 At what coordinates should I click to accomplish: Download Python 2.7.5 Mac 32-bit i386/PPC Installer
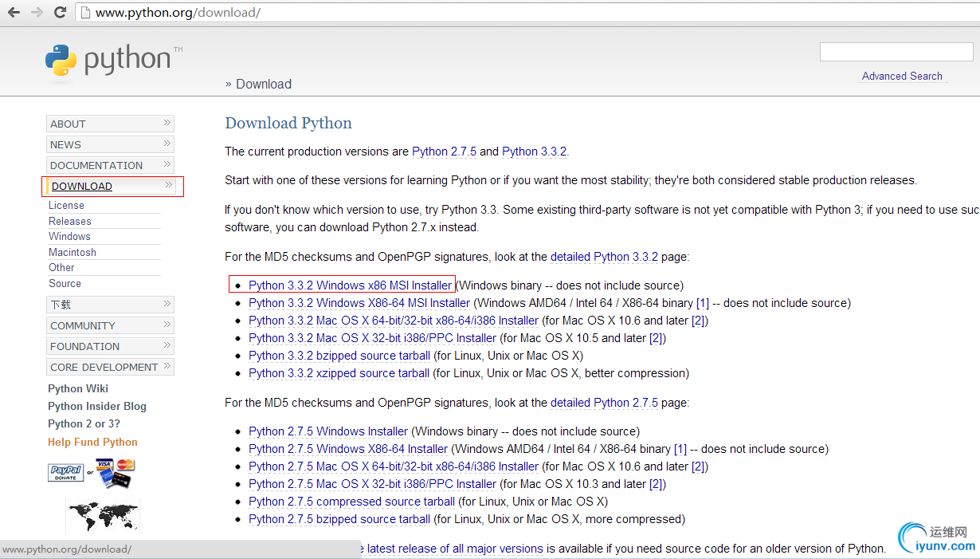pyautogui.click(x=372, y=484)
